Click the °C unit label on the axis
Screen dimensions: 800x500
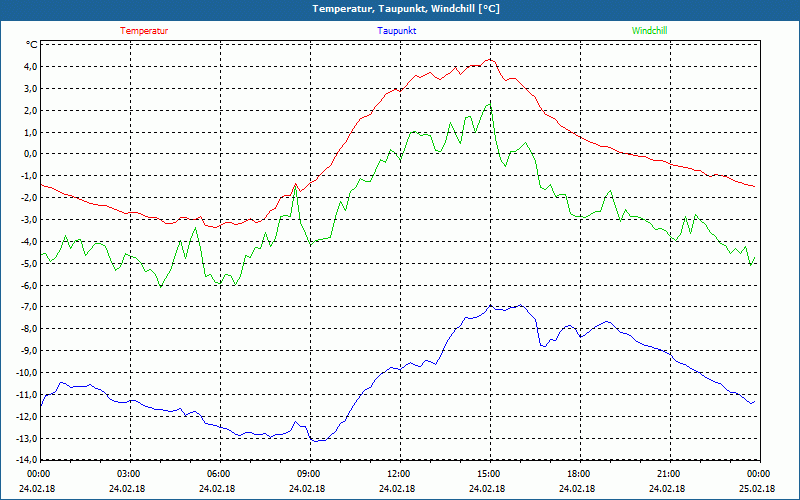click(32, 45)
